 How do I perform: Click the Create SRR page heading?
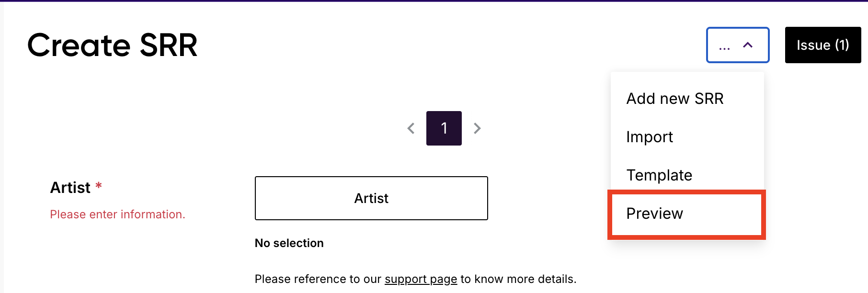pos(113,45)
